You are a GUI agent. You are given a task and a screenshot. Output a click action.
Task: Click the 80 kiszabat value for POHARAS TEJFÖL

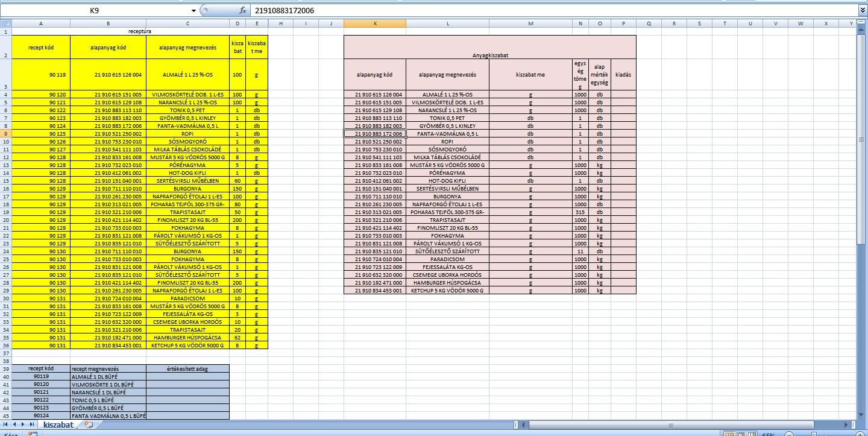[x=237, y=204]
